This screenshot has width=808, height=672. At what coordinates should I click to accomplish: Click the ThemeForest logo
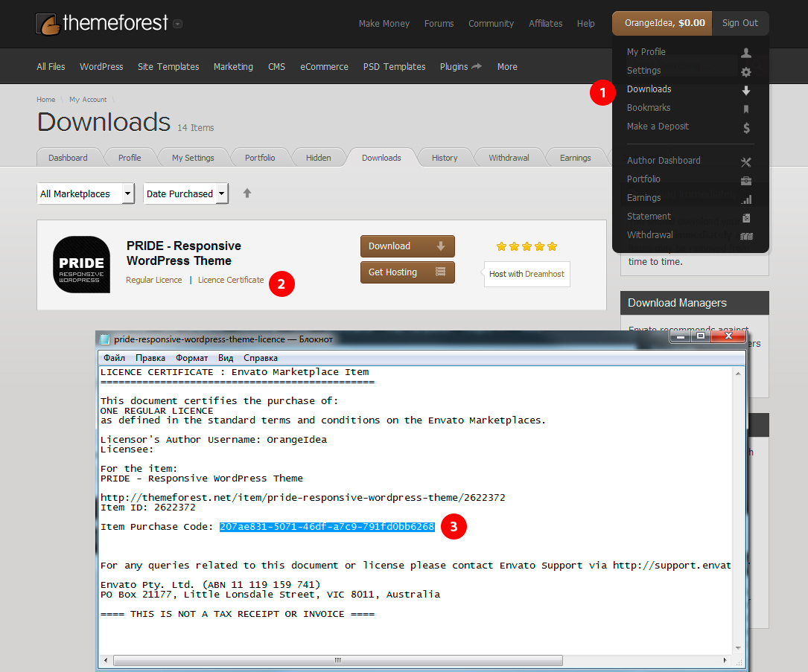[x=101, y=23]
